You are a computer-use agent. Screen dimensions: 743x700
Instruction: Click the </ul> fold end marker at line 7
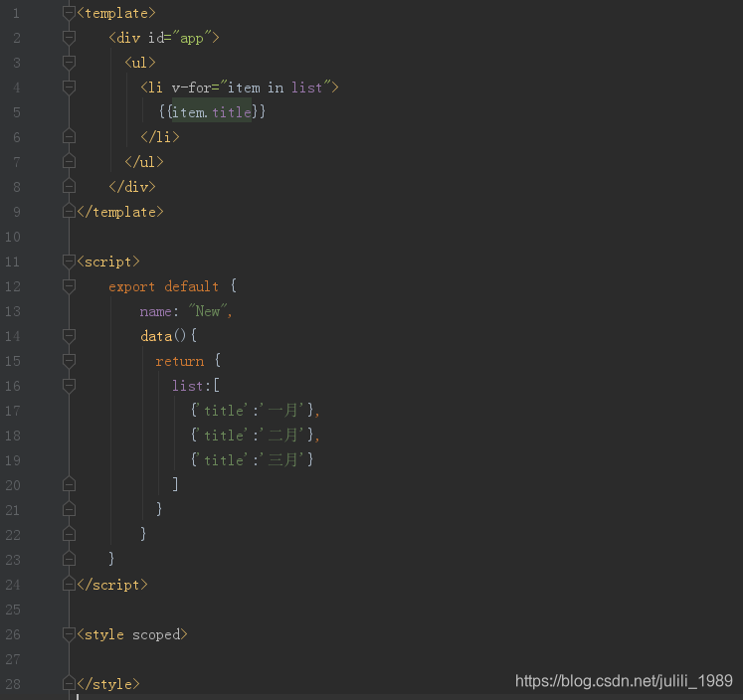click(x=69, y=161)
